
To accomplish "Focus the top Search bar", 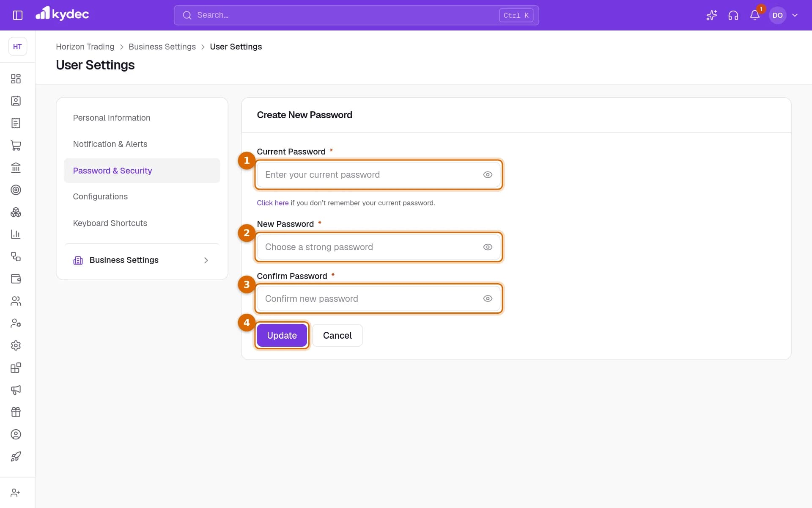I will point(357,15).
